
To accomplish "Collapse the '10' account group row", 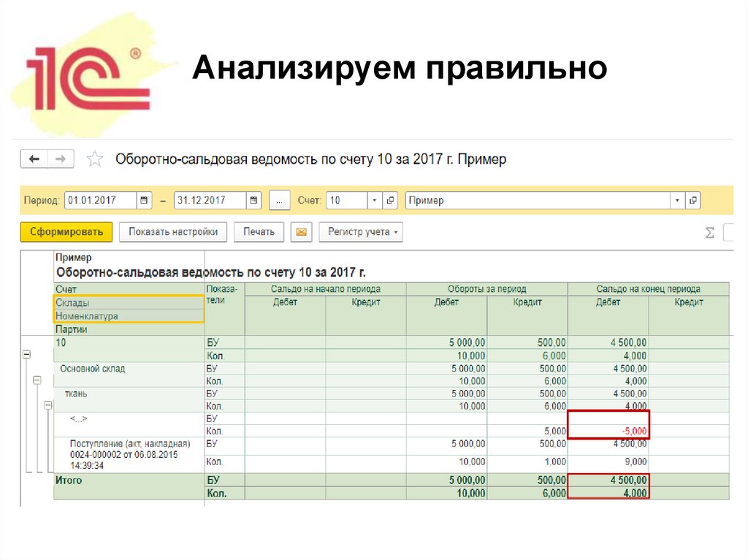I will click(27, 354).
